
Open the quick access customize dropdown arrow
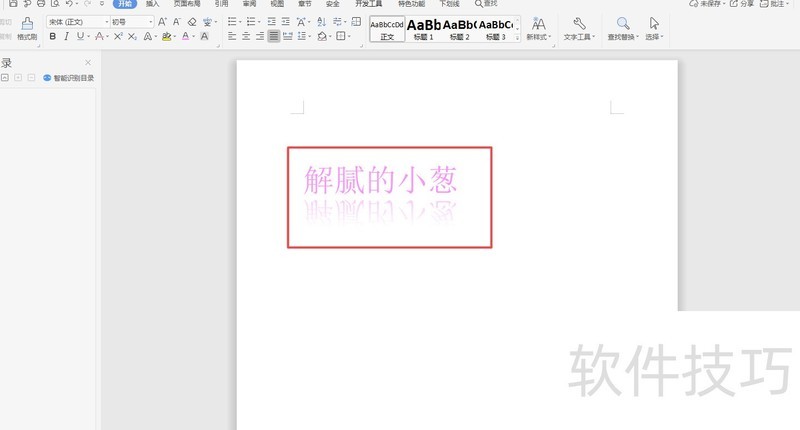click(x=102, y=3)
